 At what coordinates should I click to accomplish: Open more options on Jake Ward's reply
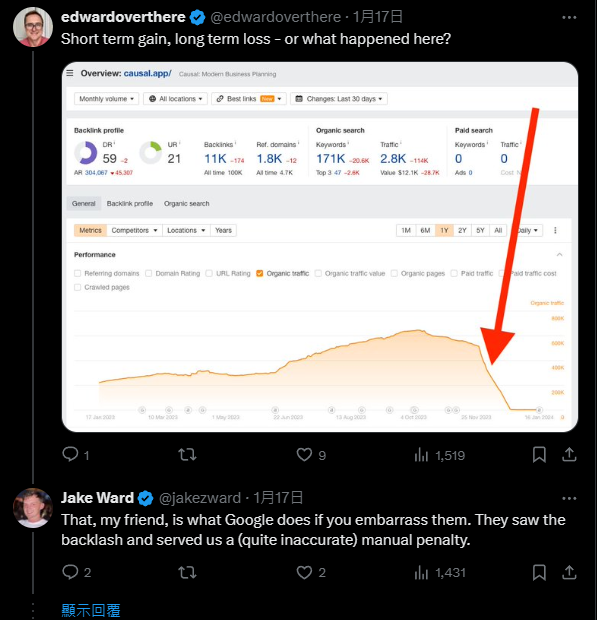(569, 498)
